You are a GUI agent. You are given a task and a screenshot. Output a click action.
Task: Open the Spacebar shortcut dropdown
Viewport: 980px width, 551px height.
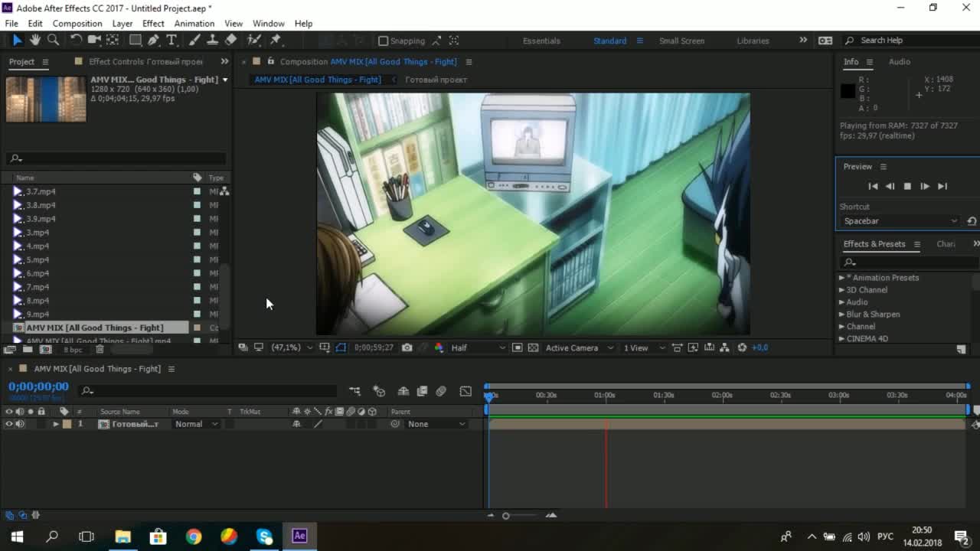pos(900,221)
